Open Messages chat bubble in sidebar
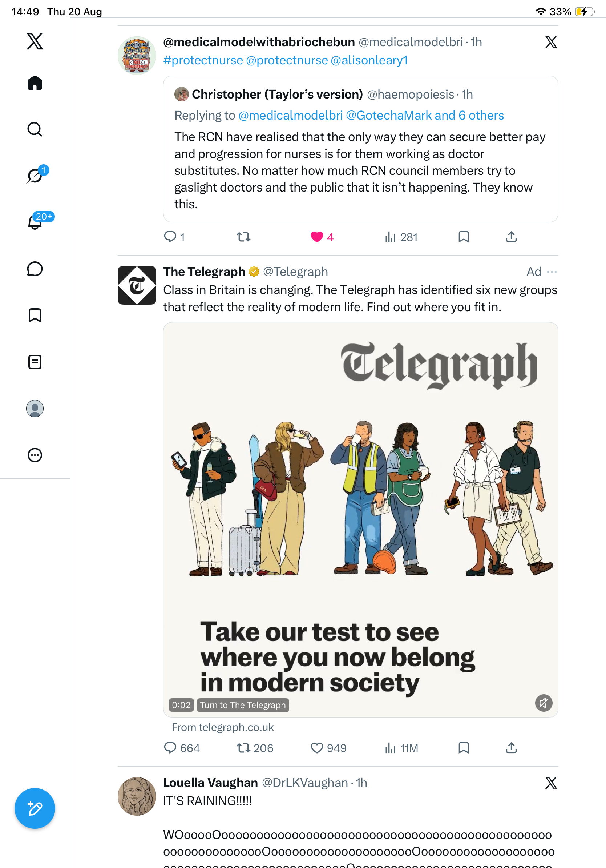The width and height of the screenshot is (606, 868). click(35, 269)
